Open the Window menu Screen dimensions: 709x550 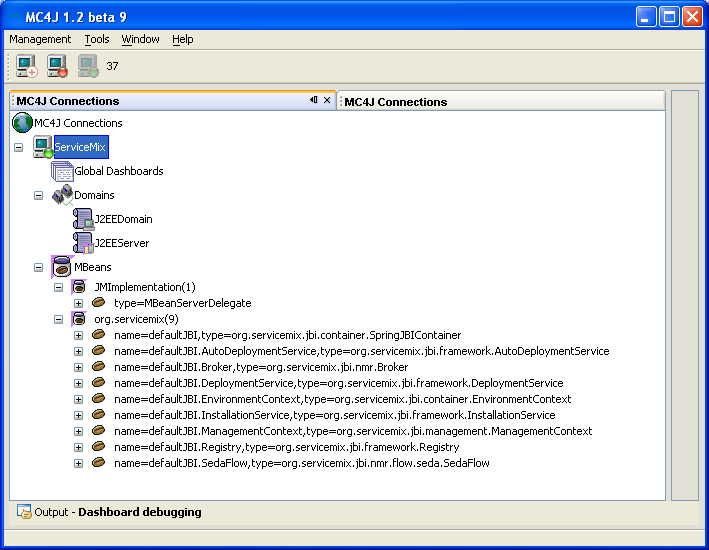tap(140, 39)
